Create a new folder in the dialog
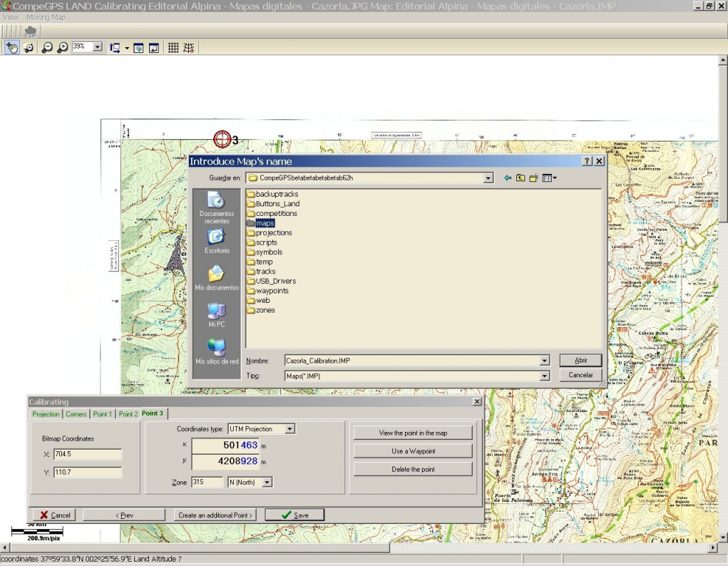 click(533, 178)
